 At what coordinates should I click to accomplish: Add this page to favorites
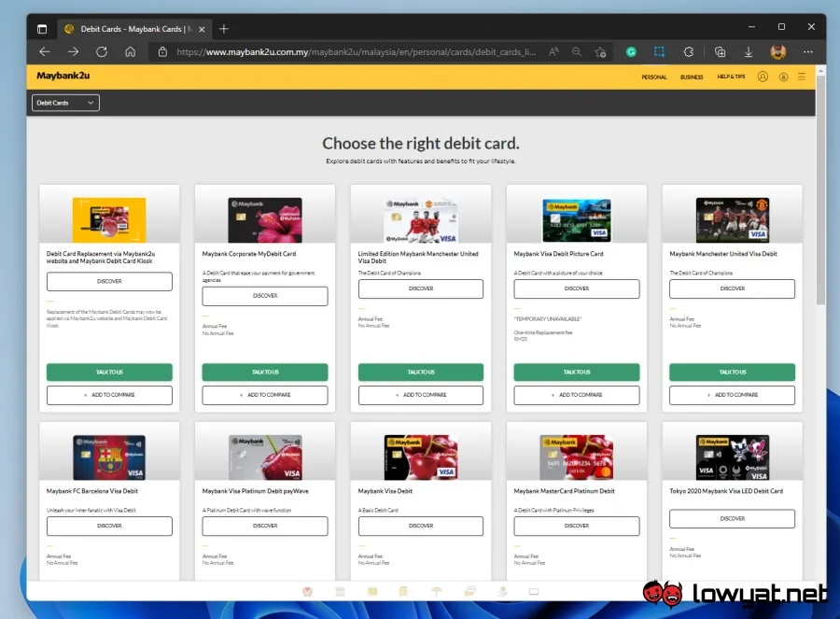click(600, 52)
